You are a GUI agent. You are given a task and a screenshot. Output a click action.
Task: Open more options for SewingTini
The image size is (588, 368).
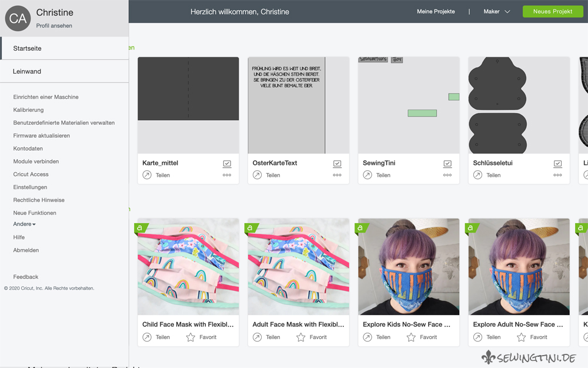tap(447, 175)
